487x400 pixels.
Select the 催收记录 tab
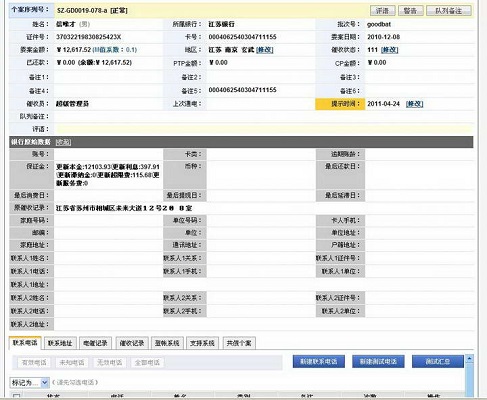pos(132,343)
